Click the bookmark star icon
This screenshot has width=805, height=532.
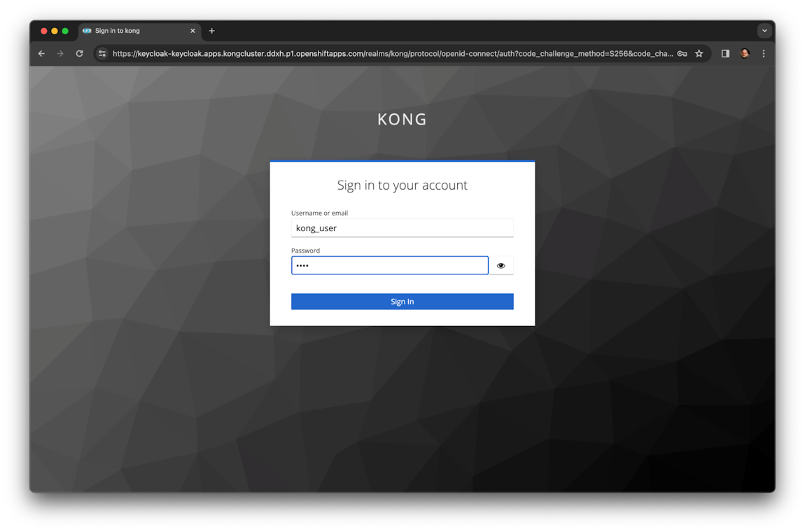pos(699,53)
